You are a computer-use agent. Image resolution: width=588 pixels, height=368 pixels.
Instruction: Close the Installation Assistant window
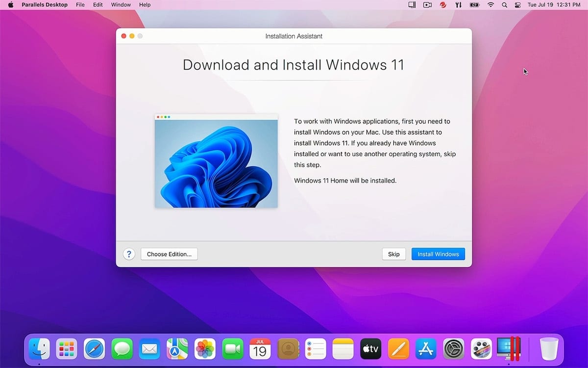pyautogui.click(x=124, y=36)
